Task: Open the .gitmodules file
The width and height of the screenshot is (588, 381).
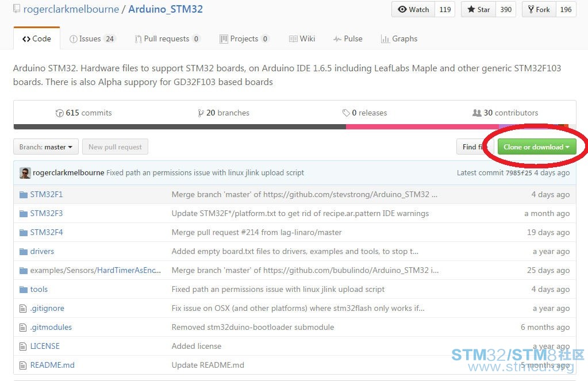Action: (x=51, y=328)
